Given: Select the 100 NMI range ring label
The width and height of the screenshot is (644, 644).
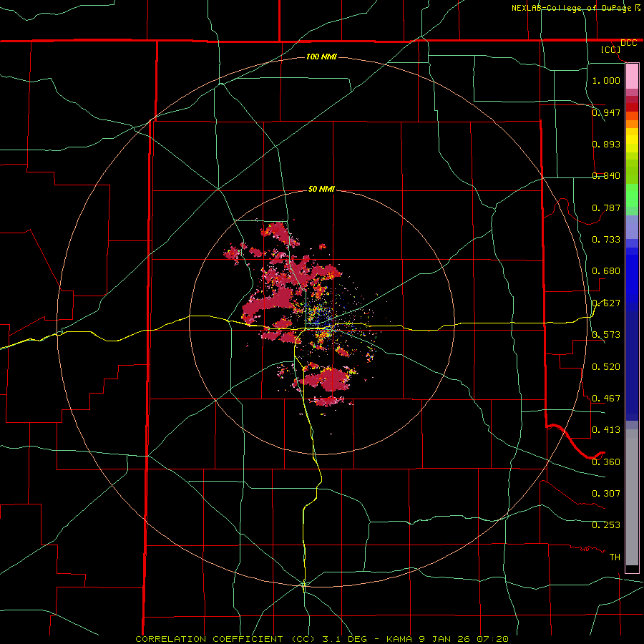Looking at the screenshot, I should pyautogui.click(x=321, y=57).
